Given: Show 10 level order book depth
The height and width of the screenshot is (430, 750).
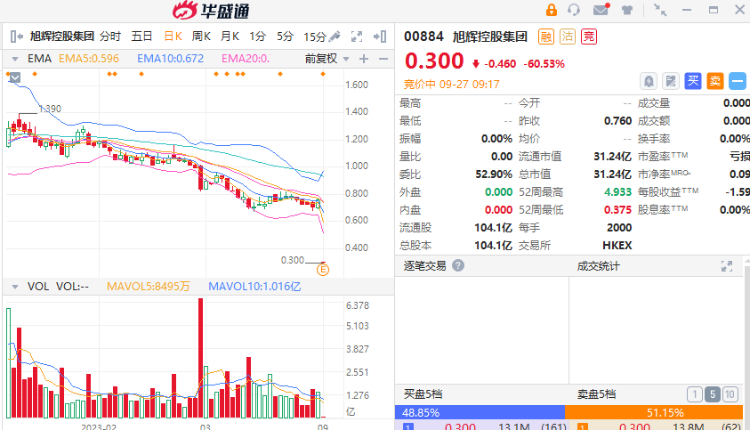Looking at the screenshot, I should [729, 395].
